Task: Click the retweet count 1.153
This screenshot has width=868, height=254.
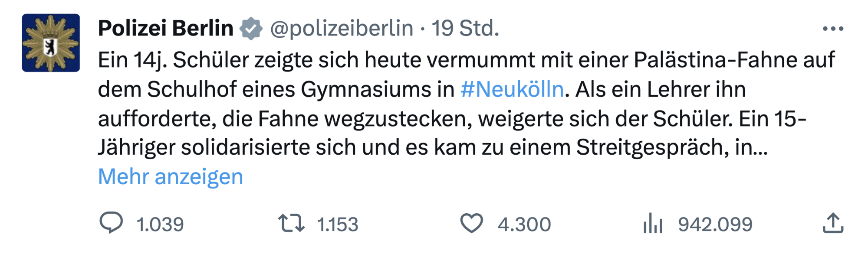Action: click(x=337, y=225)
